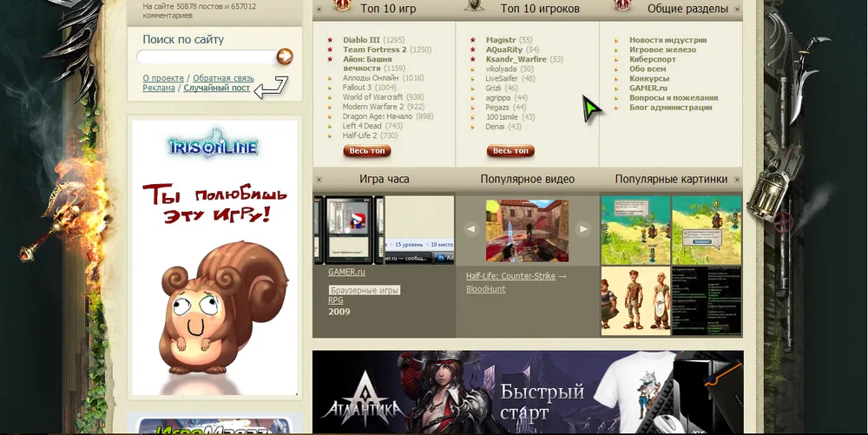
Task: Click Браузерные игры tag
Action: coord(365,291)
